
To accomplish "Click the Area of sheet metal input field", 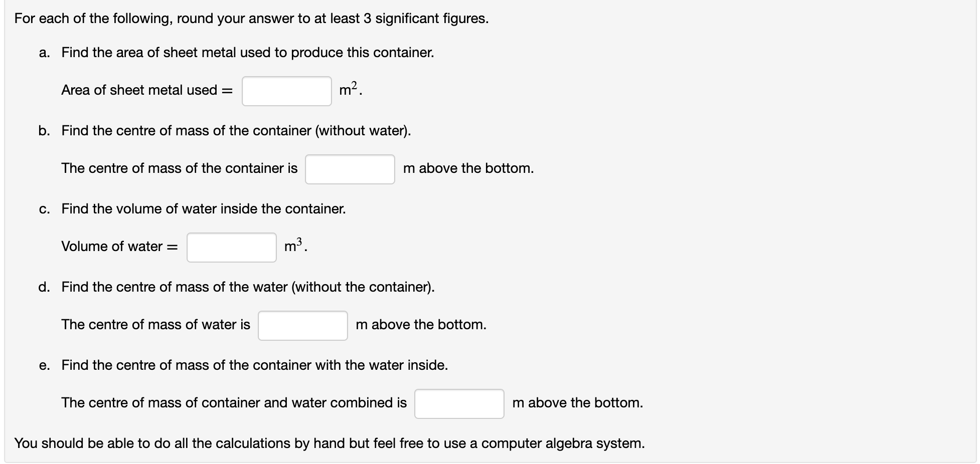I will tap(286, 91).
